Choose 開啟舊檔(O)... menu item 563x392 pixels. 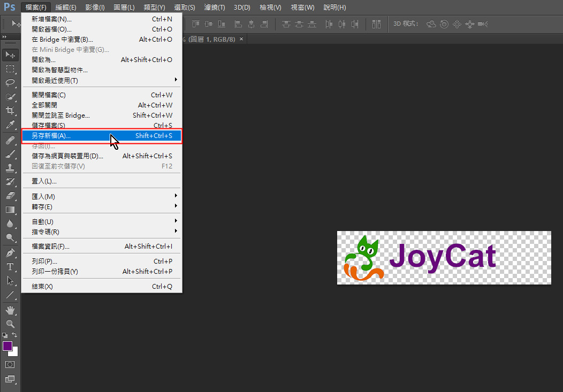pyautogui.click(x=102, y=29)
